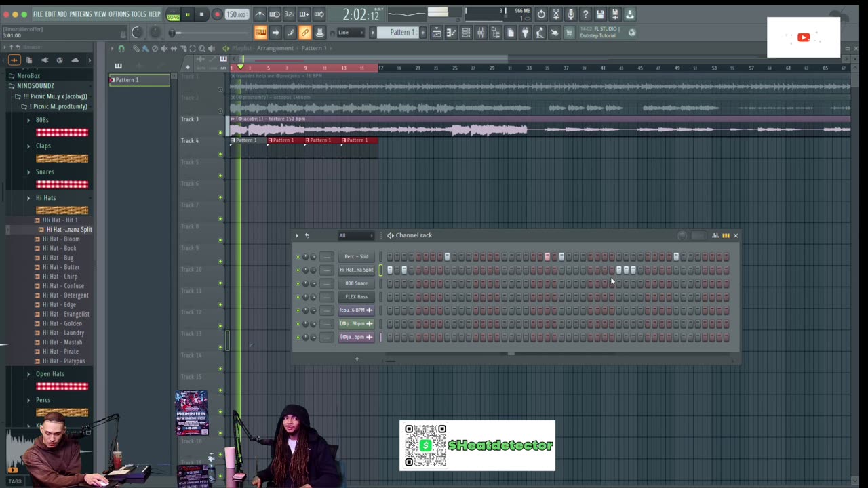Arm the red record button
The width and height of the screenshot is (868, 488).
pos(217,14)
